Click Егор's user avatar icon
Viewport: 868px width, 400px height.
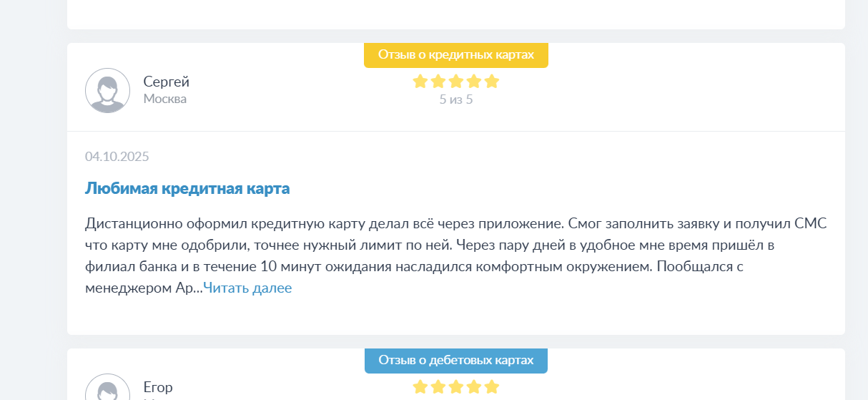[107, 390]
